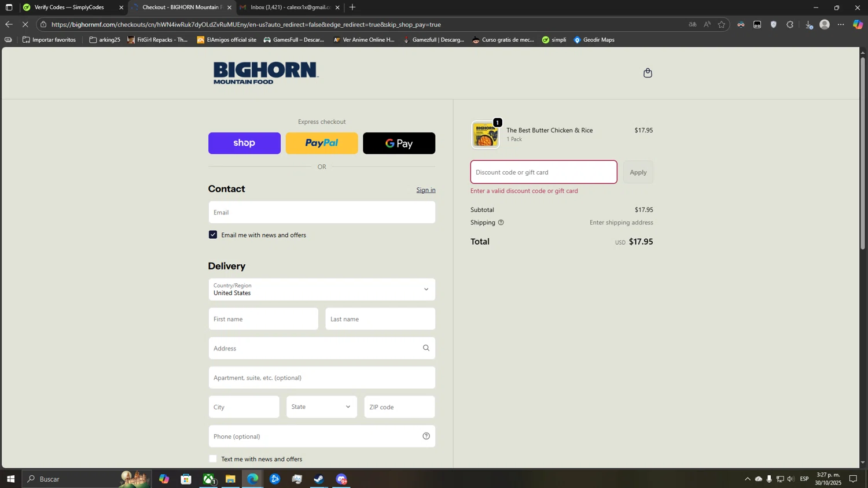Switch to Verify Codes SimplyCodes tab

pyautogui.click(x=69, y=8)
